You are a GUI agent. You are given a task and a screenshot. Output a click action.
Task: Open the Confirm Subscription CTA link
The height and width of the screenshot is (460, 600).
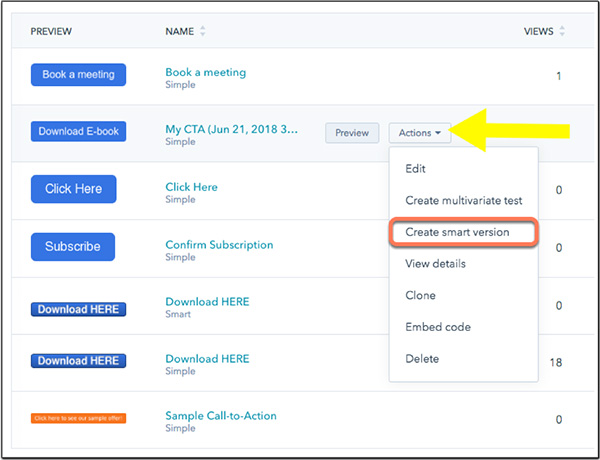219,245
